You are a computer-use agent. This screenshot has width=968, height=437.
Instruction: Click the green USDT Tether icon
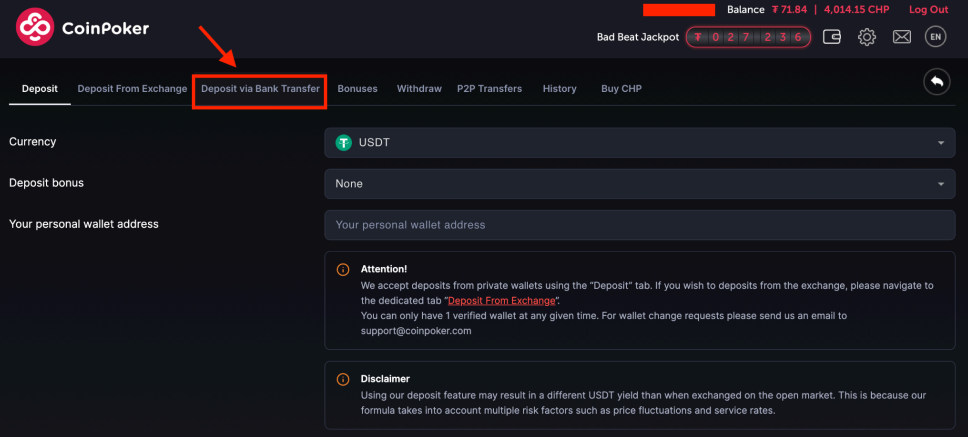tap(344, 143)
